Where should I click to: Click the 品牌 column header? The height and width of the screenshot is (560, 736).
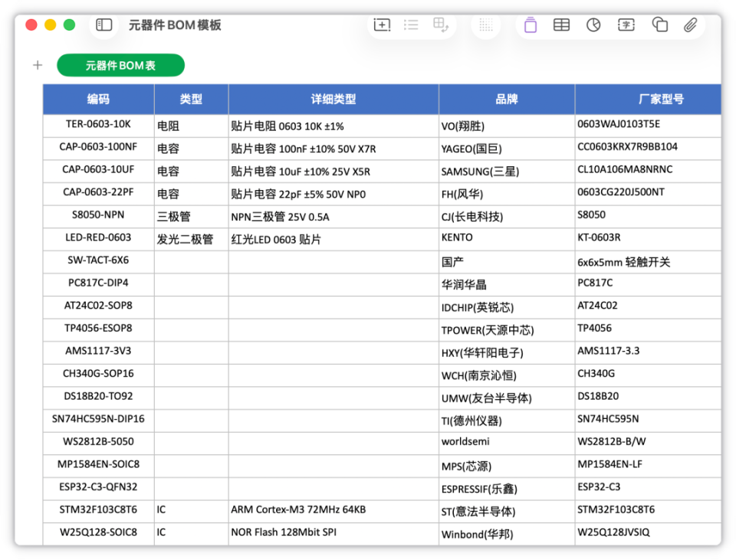point(507,100)
